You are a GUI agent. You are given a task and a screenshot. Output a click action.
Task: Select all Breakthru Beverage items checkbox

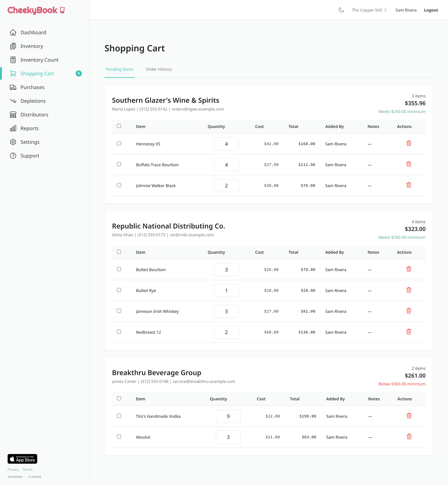119,398
